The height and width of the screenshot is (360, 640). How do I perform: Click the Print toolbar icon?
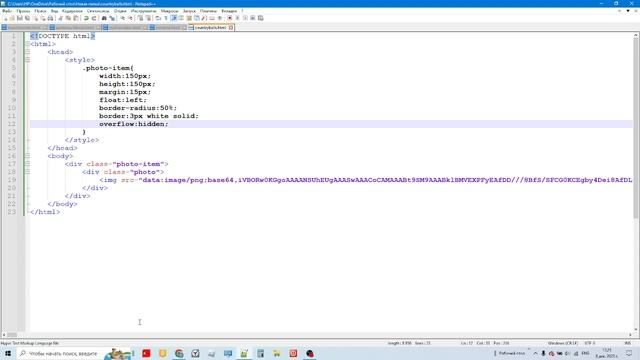(50, 18)
